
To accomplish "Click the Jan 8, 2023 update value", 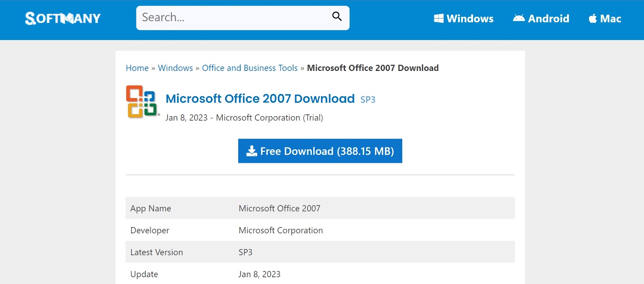I will 259,274.
